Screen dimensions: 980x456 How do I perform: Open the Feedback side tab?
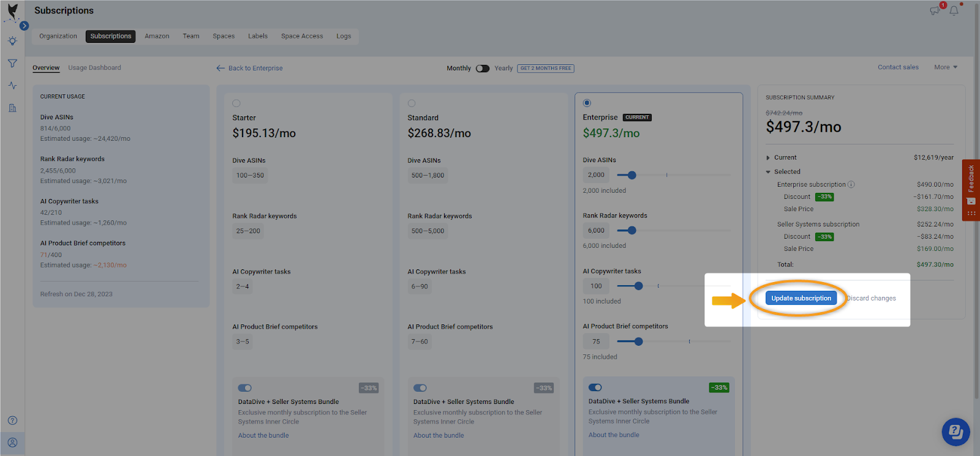pyautogui.click(x=971, y=190)
